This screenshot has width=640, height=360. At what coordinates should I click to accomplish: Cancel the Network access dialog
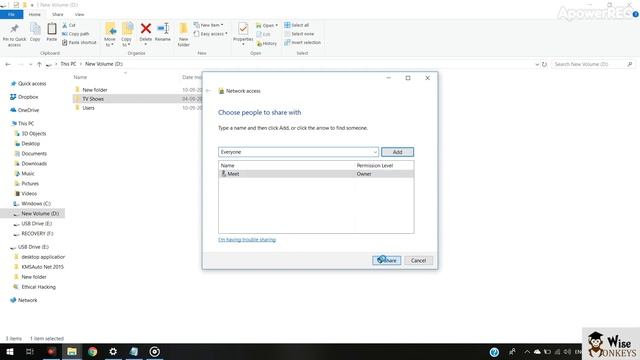(x=418, y=260)
